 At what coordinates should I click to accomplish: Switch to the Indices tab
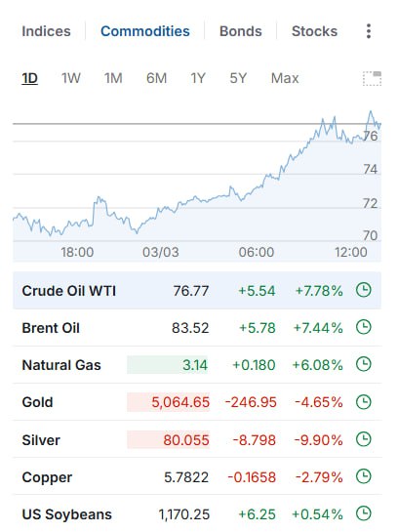point(46,31)
